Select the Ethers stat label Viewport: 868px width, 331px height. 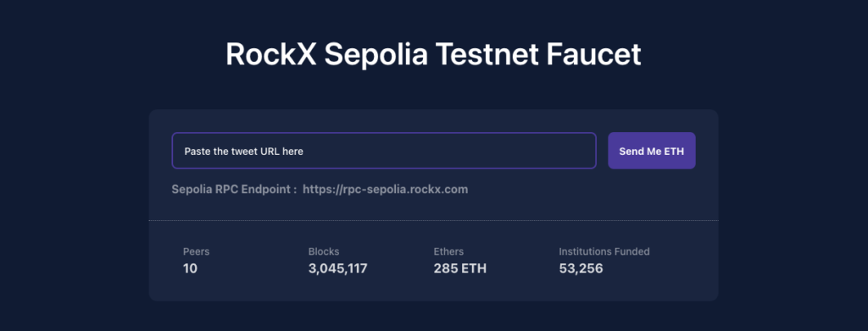(448, 251)
